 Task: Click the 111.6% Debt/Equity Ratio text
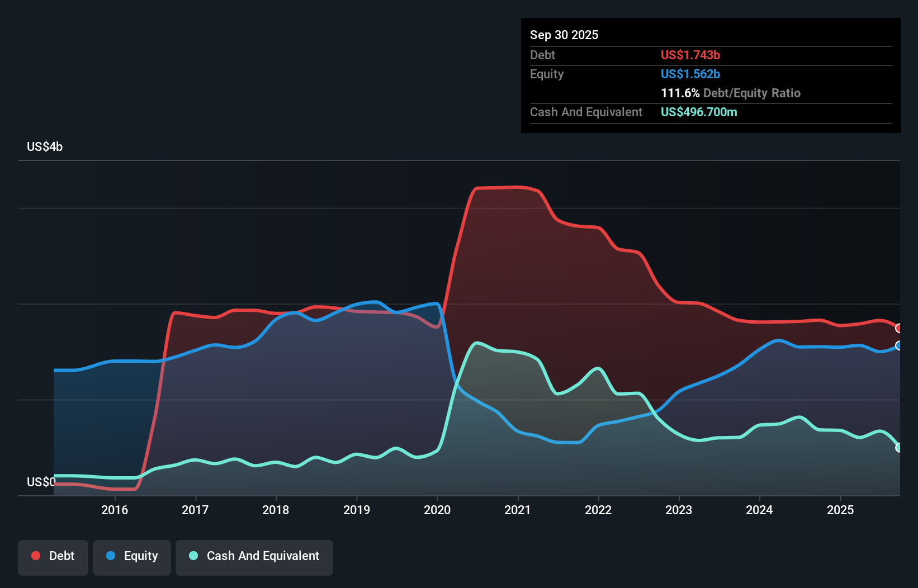(x=731, y=93)
